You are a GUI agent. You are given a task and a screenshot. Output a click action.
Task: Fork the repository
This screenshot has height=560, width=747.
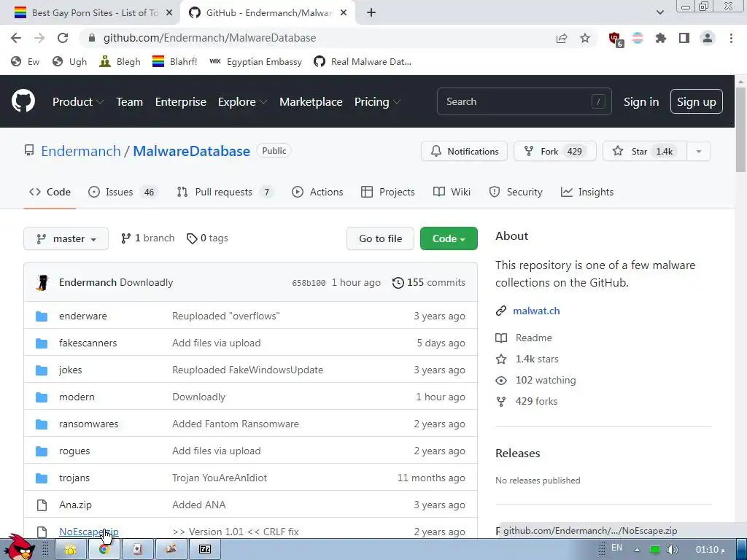[554, 151]
